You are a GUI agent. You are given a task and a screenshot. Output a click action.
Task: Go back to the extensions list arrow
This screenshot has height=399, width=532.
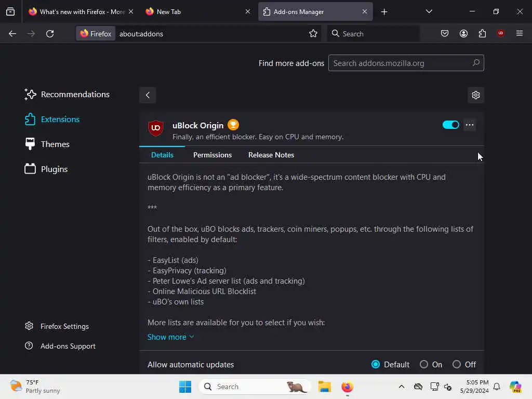[148, 95]
